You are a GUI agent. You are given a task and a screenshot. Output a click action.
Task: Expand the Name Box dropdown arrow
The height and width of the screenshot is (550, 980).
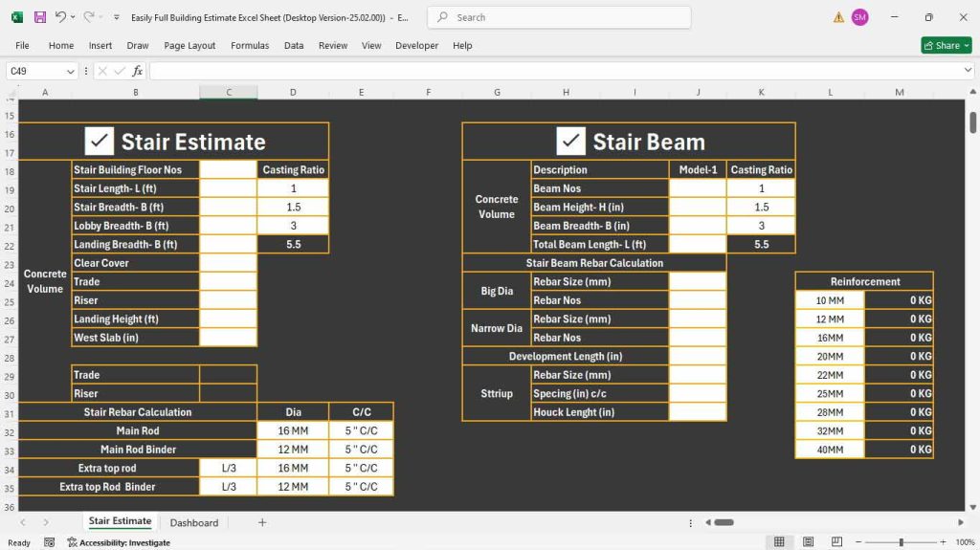(71, 71)
